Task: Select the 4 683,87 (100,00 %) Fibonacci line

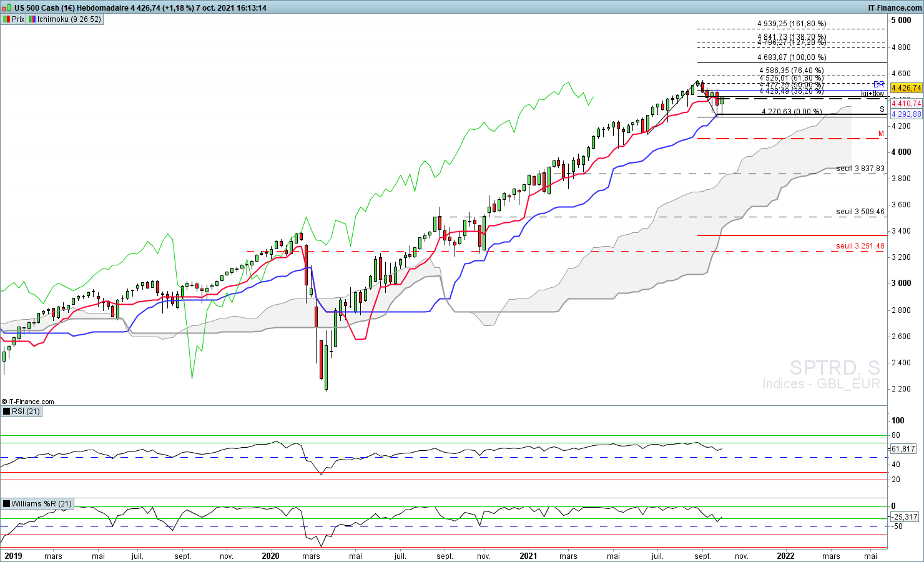Action: 792,57
